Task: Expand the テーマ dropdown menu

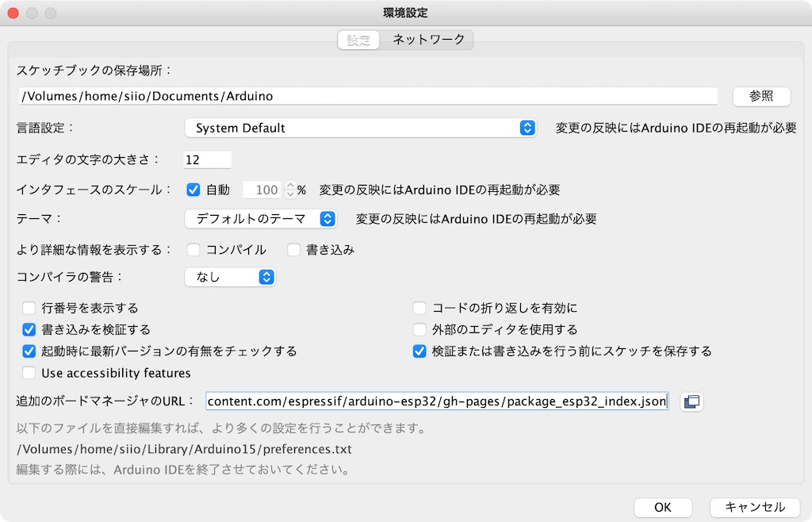Action: click(260, 218)
